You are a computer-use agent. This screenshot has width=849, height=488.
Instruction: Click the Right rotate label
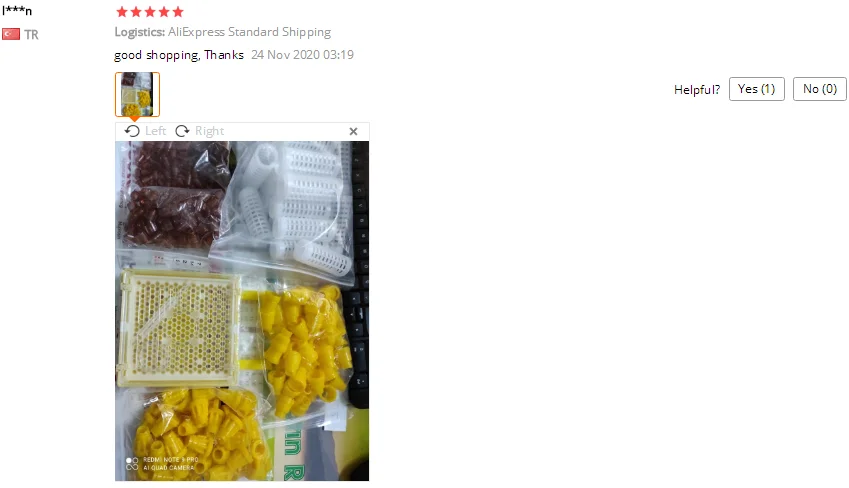pyautogui.click(x=210, y=131)
